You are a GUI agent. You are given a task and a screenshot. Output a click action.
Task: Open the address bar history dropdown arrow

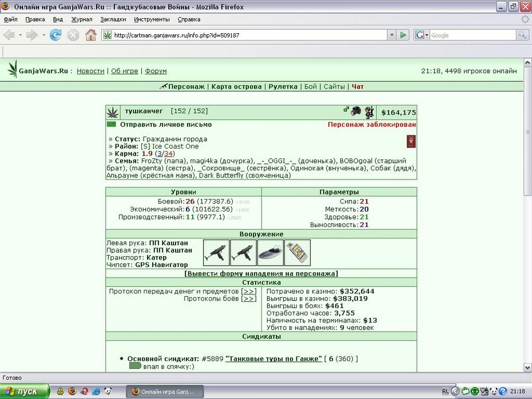392,35
